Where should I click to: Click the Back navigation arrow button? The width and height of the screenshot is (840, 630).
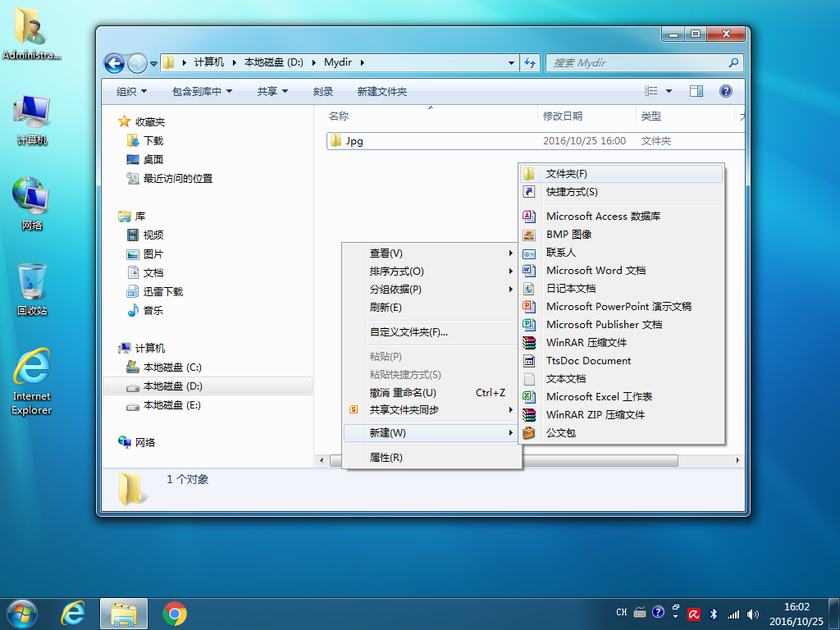(x=114, y=63)
